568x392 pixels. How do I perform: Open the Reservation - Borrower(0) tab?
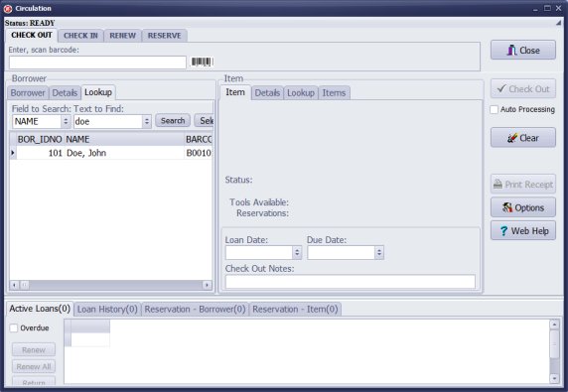pyautogui.click(x=195, y=309)
